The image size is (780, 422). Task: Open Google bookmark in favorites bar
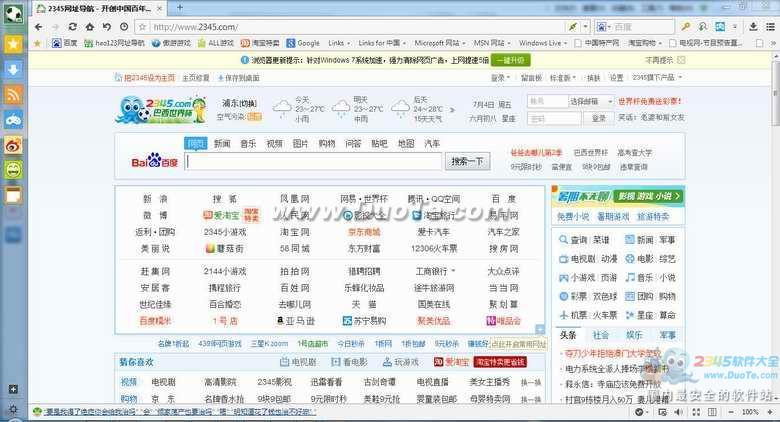tap(303, 43)
